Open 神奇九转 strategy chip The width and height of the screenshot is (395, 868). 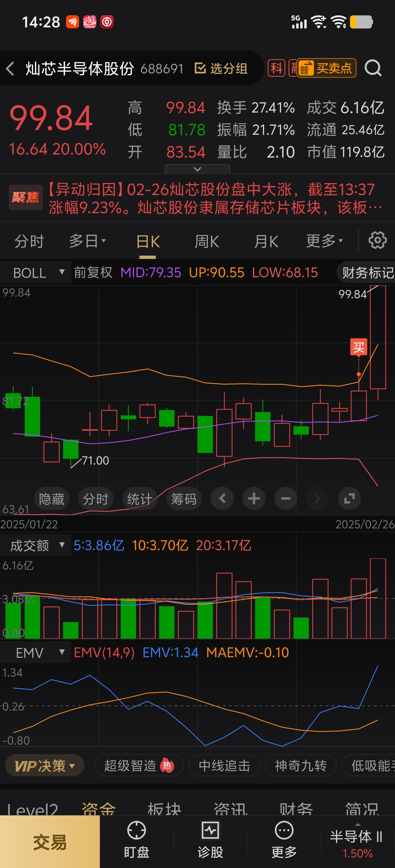[301, 766]
